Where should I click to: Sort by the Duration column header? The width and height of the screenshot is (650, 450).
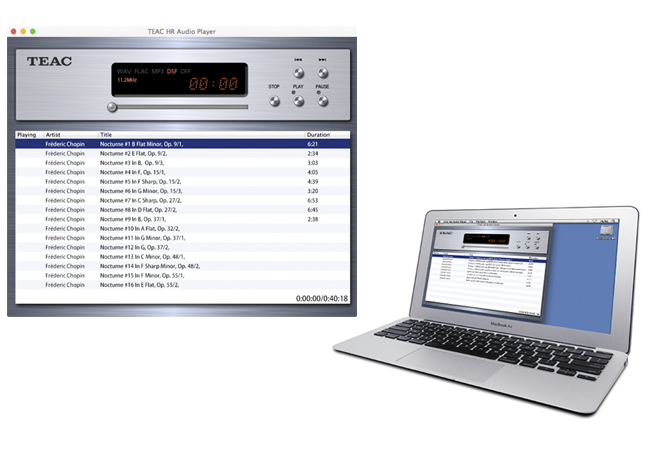(x=327, y=135)
